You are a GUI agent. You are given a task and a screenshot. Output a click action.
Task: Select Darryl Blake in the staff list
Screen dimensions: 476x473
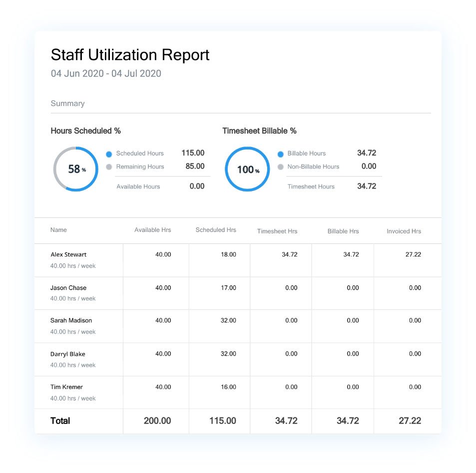[67, 354]
